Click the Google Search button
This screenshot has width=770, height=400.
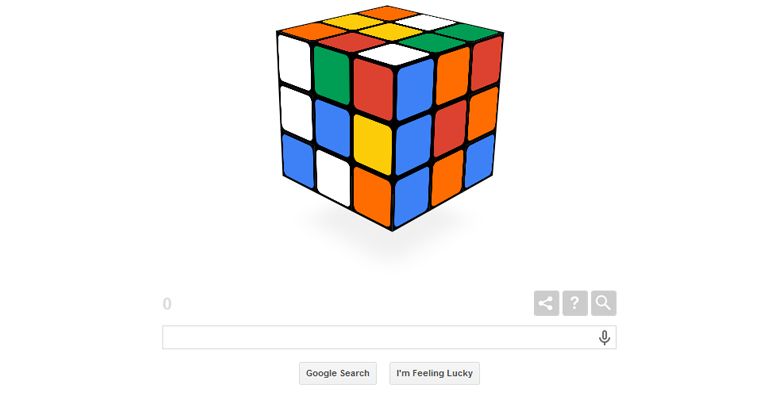pos(338,373)
